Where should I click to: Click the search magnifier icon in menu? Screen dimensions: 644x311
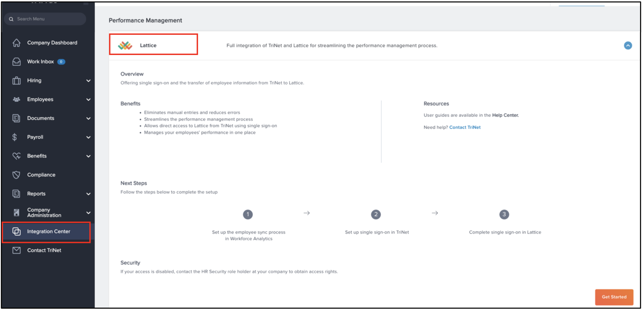coord(11,19)
